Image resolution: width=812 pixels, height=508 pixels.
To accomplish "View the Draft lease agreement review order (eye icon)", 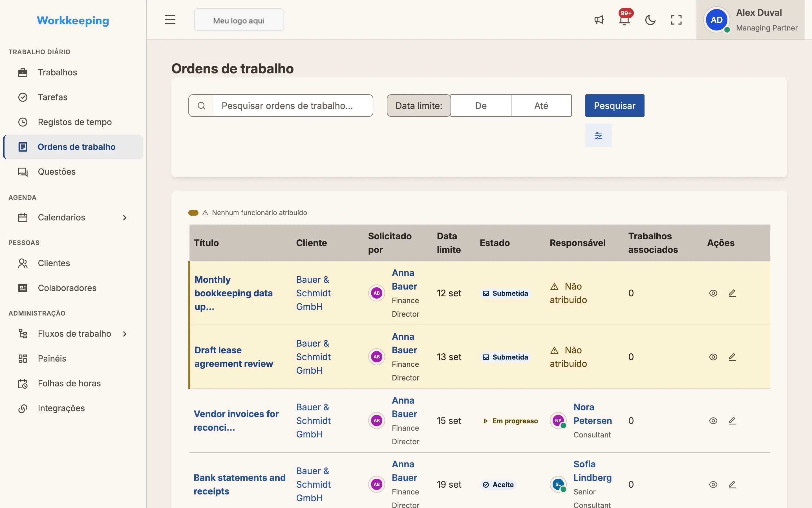I will click(713, 357).
